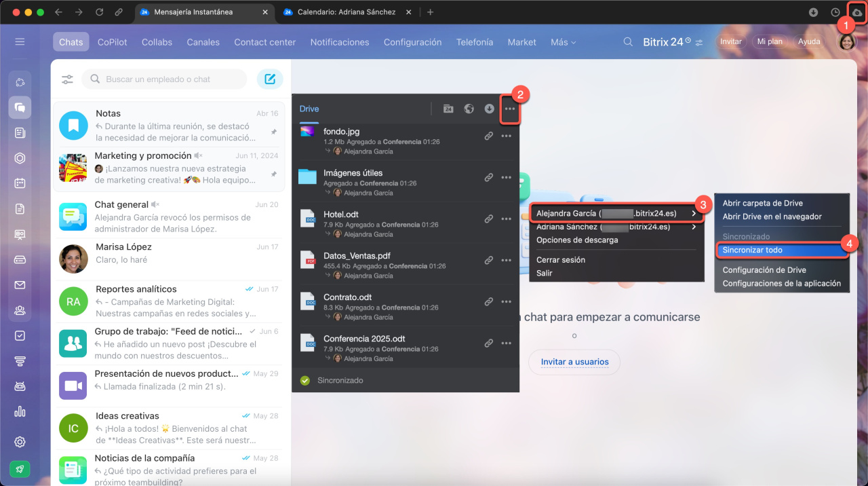Open Marisa López chat
Viewport: 868px width, 486px height.
170,259
